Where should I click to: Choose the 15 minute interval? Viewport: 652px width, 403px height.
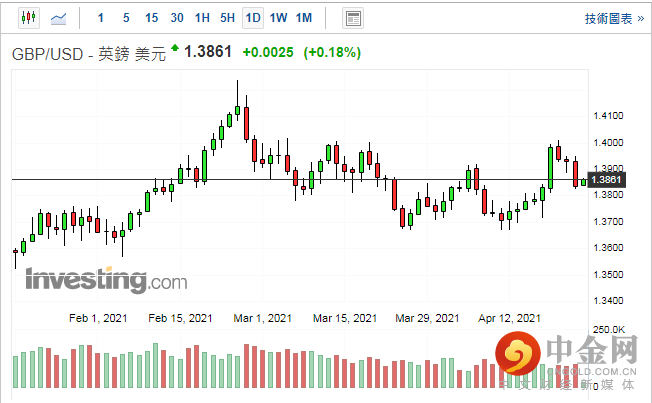151,18
